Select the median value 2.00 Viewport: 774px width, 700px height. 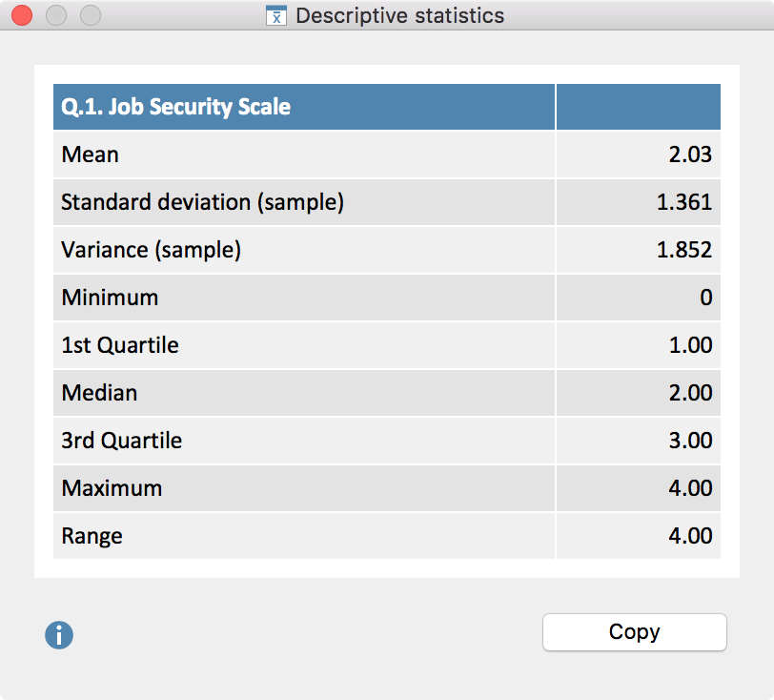point(690,393)
